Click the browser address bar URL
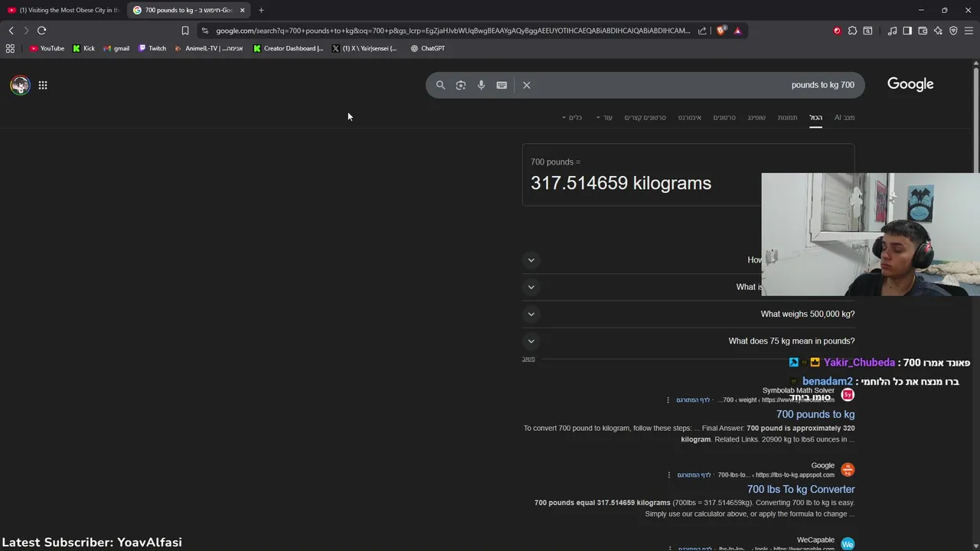Screen dimensions: 980x551 [x=452, y=31]
